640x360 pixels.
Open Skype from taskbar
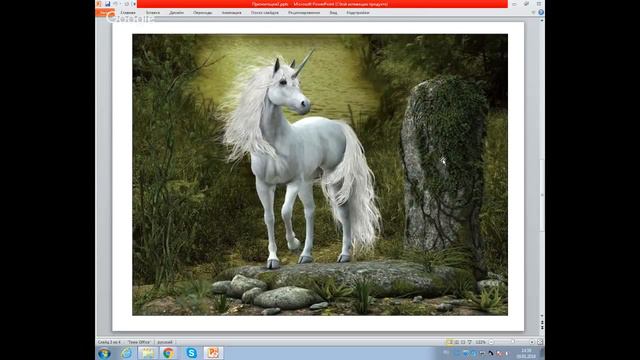point(191,353)
